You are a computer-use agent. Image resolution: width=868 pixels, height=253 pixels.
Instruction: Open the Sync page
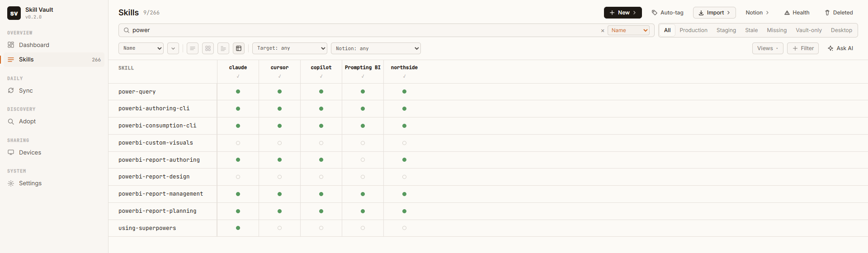coord(54,90)
